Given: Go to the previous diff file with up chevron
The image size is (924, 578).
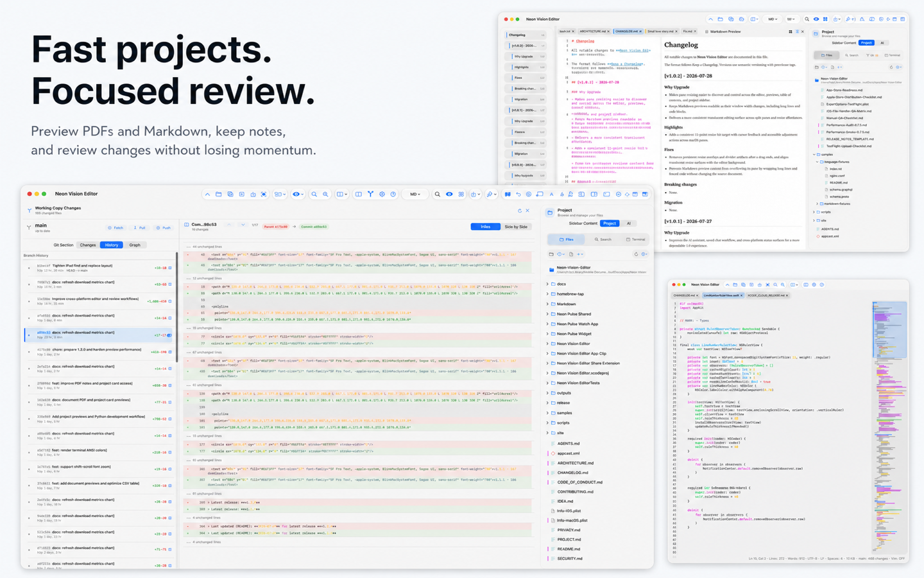Looking at the screenshot, I should pos(229,225).
